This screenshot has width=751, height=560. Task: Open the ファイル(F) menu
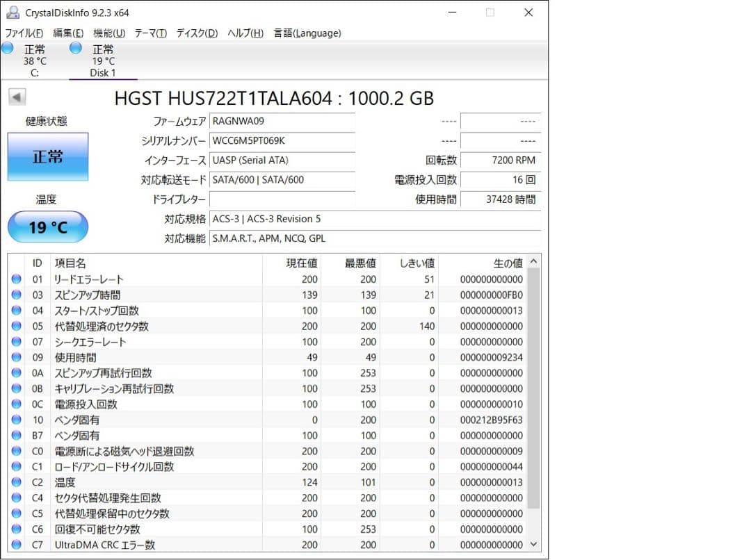[x=24, y=33]
